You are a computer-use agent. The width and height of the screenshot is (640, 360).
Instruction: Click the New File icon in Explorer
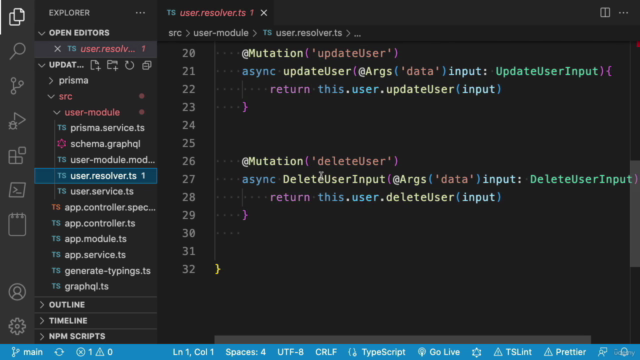pyautogui.click(x=95, y=65)
